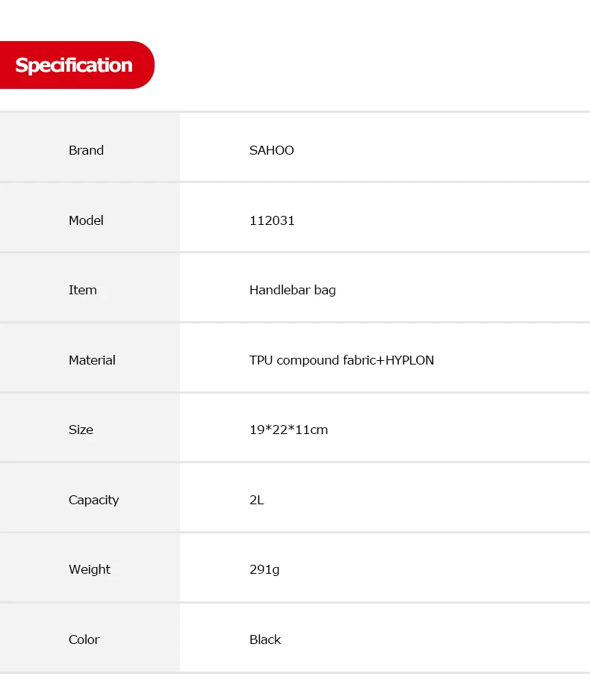Click the Black color value
This screenshot has width=590, height=700.
tap(265, 639)
